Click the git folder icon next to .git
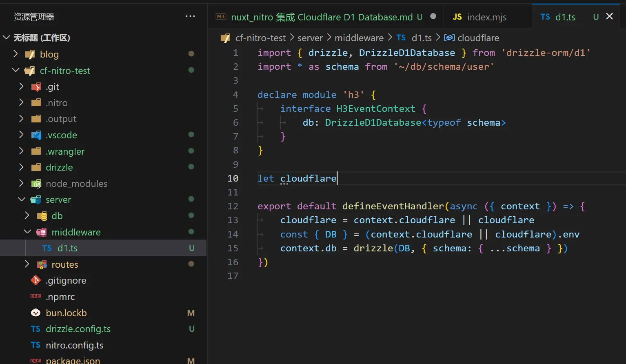Viewport: 626px width, 364px height. coord(36,87)
